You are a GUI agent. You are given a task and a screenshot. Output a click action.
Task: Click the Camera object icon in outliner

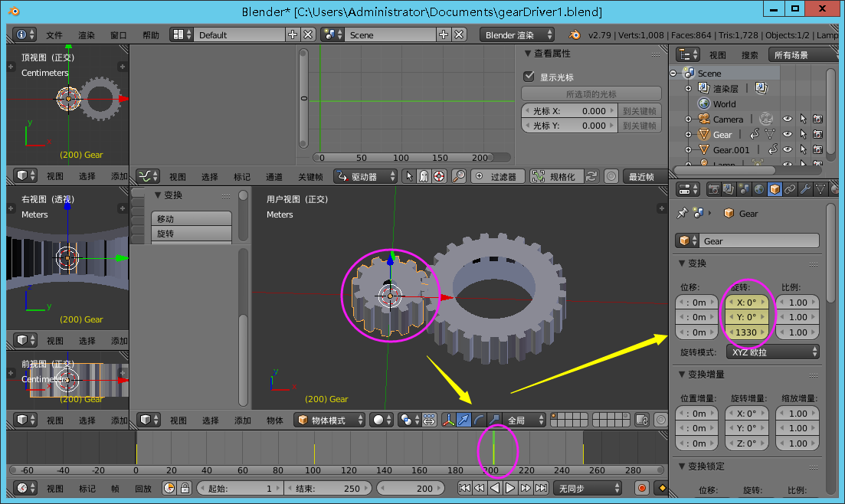point(704,119)
